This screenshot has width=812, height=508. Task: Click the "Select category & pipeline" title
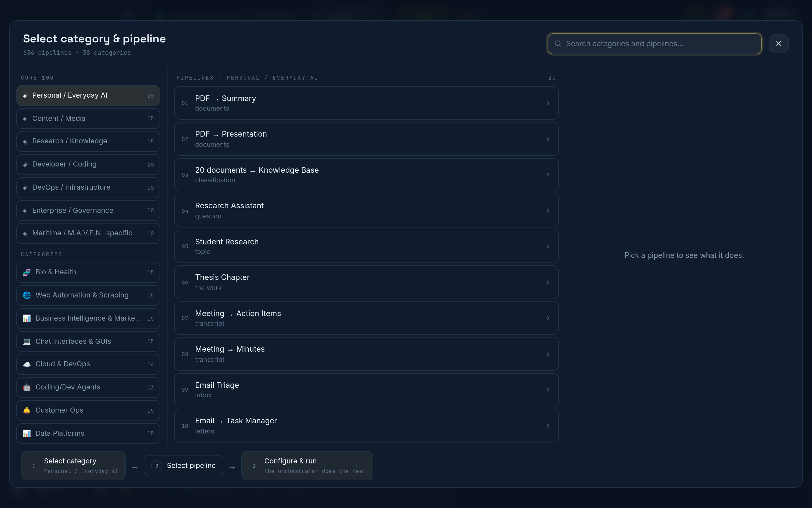tap(94, 39)
